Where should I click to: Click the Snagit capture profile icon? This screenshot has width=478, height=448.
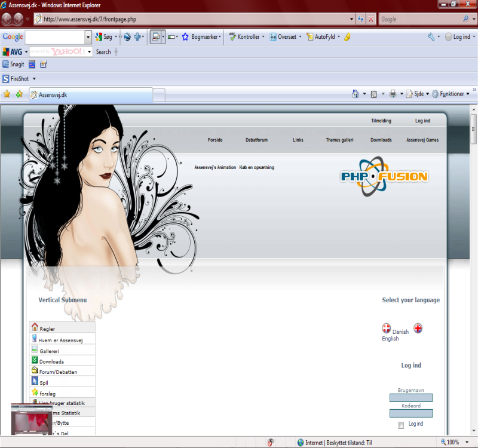point(43,65)
